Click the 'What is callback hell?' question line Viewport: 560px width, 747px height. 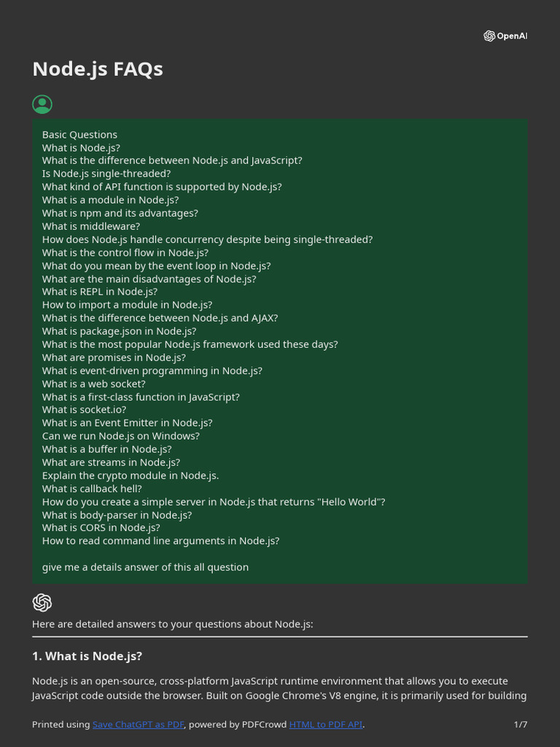[x=92, y=489]
